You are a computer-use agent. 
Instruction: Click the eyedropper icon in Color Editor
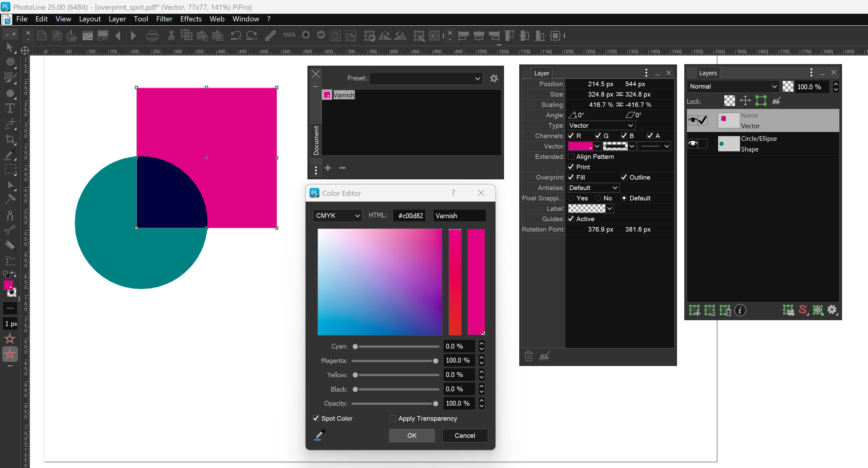click(x=320, y=435)
